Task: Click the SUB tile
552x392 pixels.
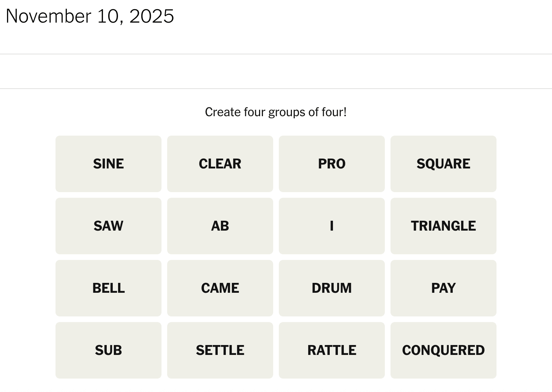Action: 108,350
